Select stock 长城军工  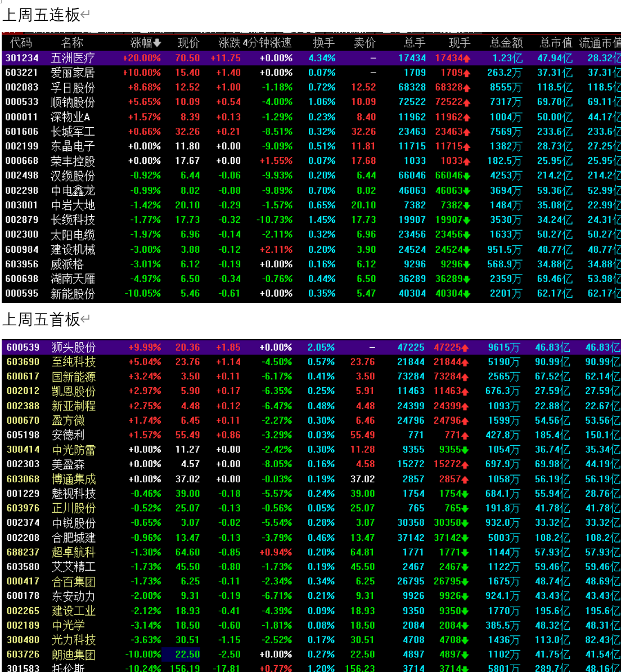pyautogui.click(x=73, y=132)
